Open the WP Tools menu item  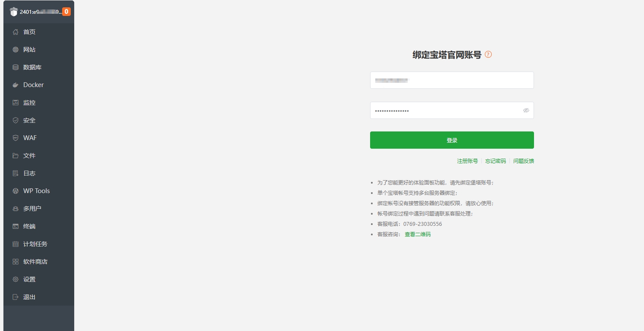tap(39, 191)
